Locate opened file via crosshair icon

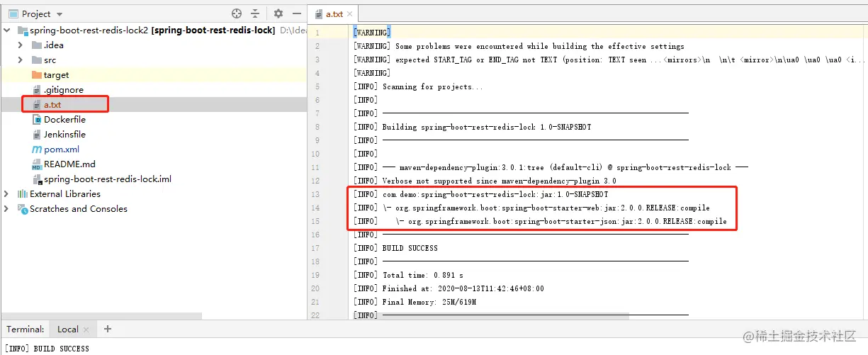pos(237,13)
